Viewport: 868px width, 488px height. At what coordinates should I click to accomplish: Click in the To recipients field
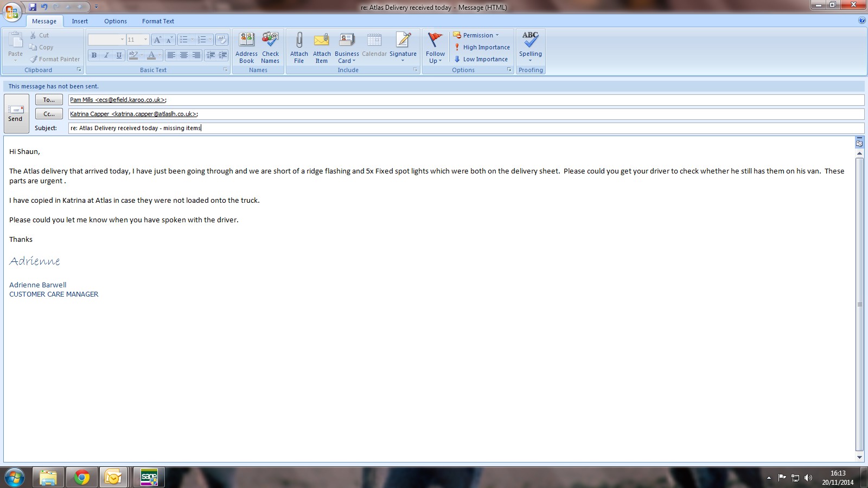[x=466, y=100]
